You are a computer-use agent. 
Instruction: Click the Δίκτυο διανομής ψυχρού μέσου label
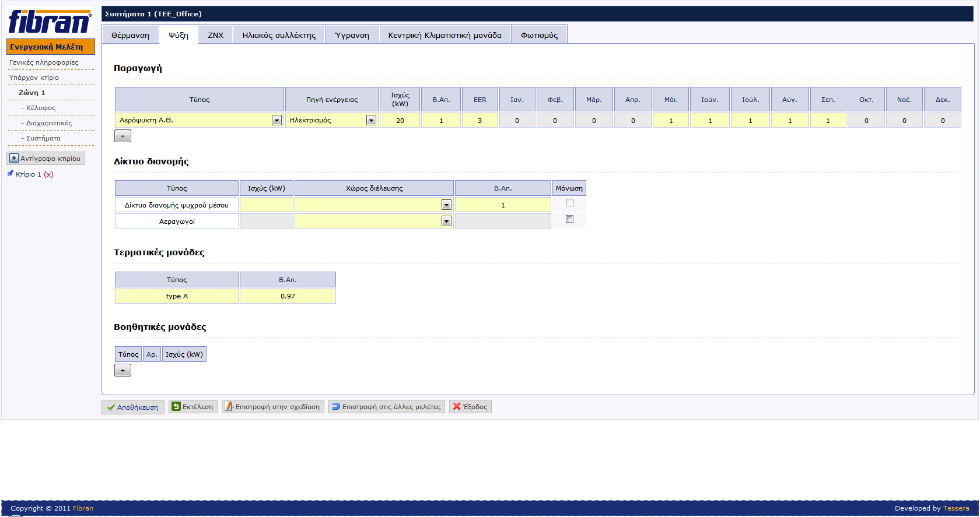point(177,205)
